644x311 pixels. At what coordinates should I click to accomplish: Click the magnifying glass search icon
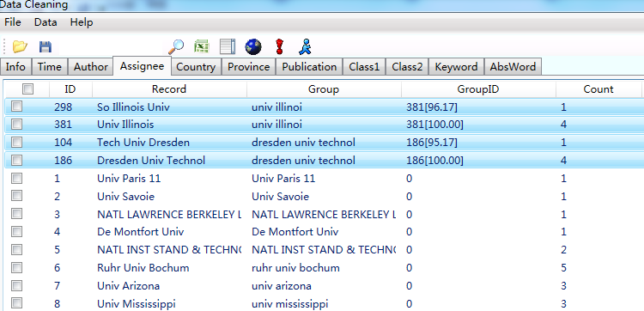click(176, 46)
